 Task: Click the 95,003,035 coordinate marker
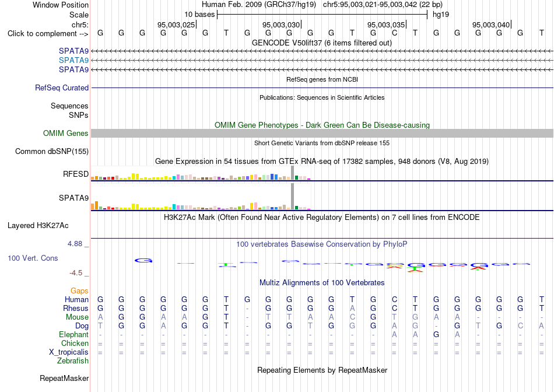pos(386,24)
